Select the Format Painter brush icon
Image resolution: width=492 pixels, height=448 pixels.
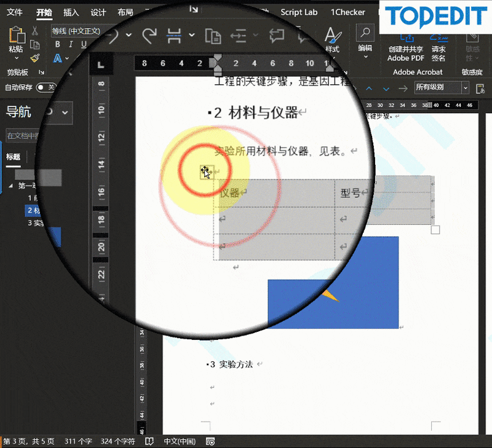click(x=35, y=58)
